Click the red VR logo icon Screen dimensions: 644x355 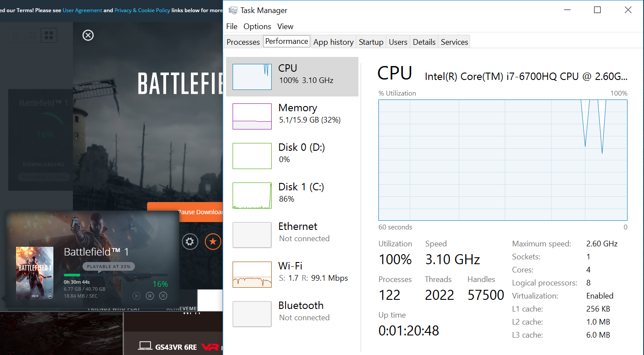pos(210,347)
